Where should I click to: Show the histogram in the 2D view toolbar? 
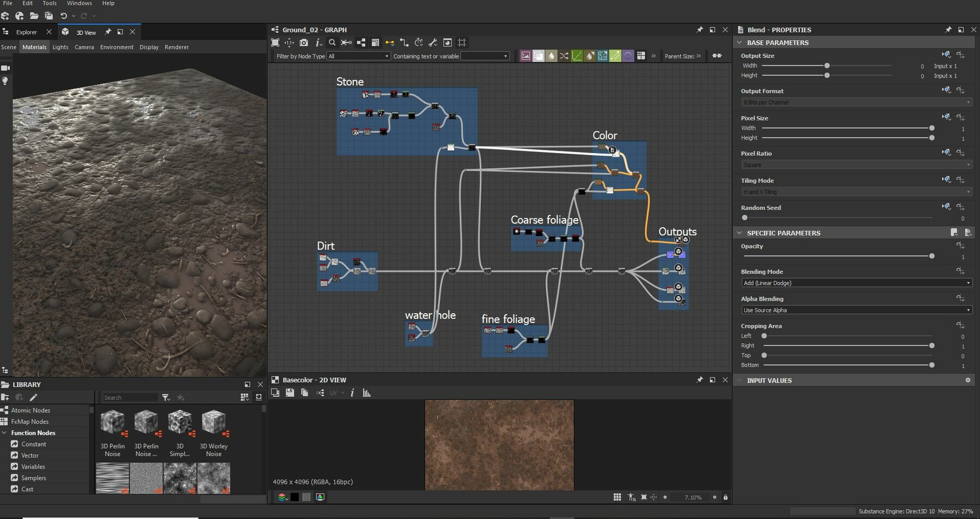(367, 393)
